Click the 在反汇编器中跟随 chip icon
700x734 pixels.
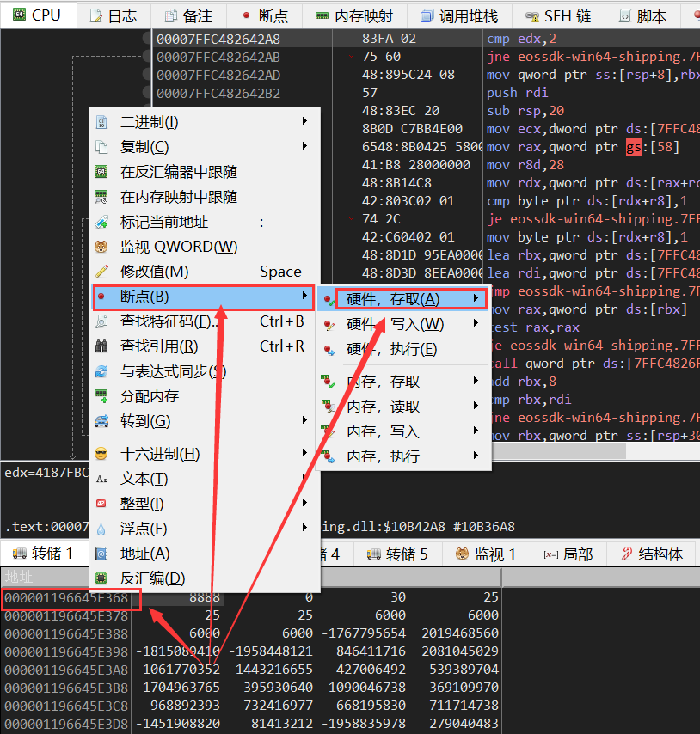101,172
